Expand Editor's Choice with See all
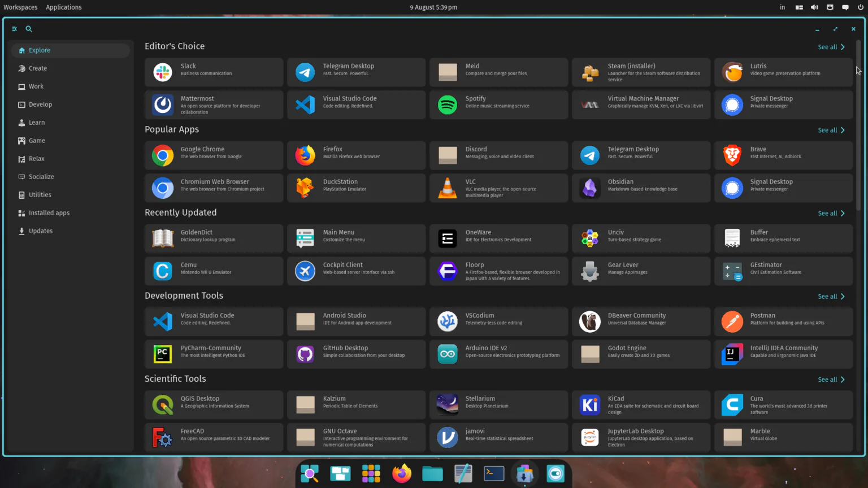Viewport: 868px width, 488px height. coord(831,47)
